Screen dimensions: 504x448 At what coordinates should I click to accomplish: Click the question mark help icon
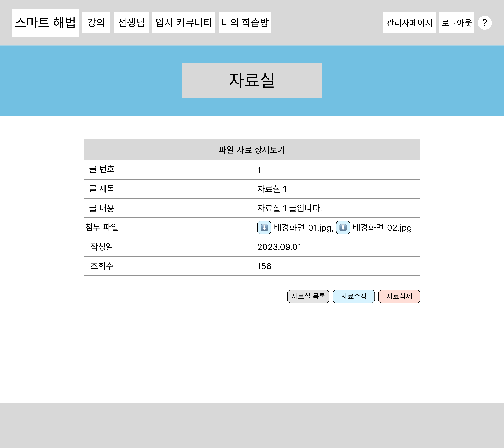tap(484, 23)
